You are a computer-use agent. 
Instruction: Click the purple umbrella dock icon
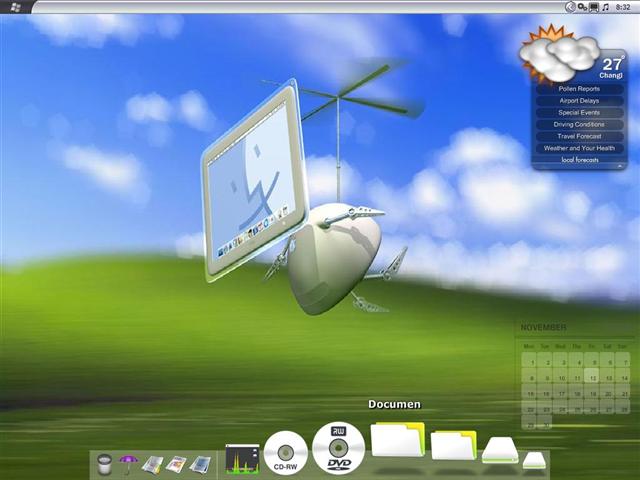click(128, 464)
